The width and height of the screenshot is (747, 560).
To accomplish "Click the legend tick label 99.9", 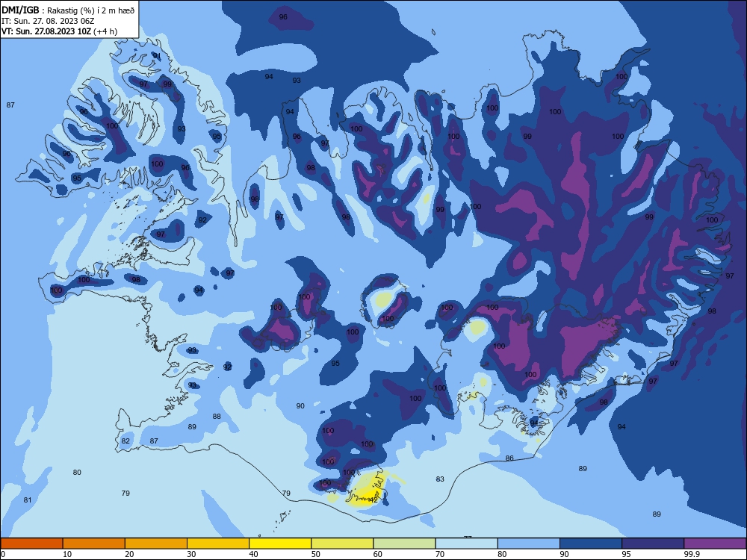I will pyautogui.click(x=692, y=554).
